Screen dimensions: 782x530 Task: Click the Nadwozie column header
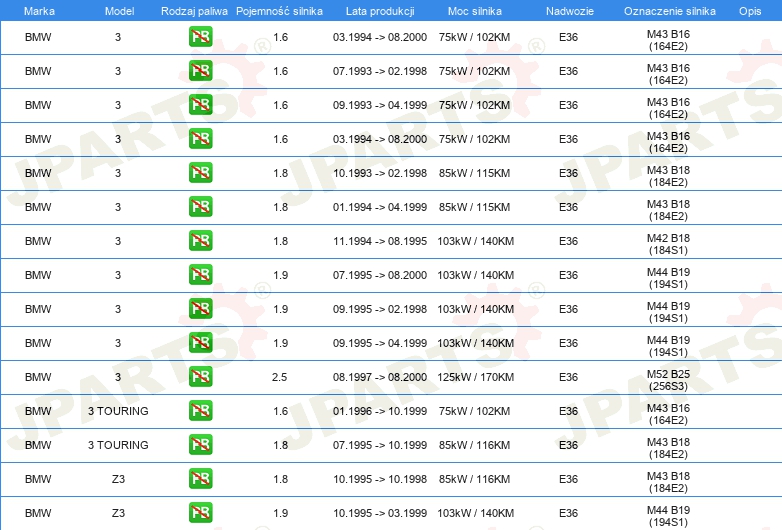tap(570, 11)
